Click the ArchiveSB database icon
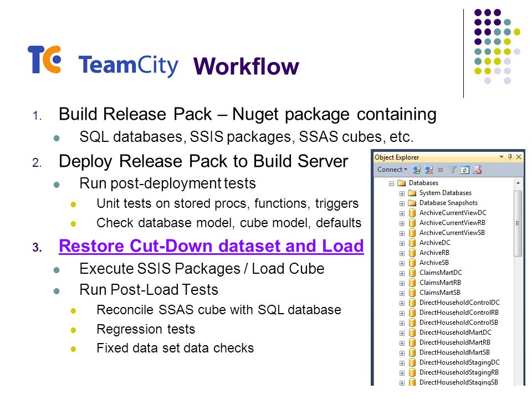Viewport: 532px width, 399px height. (x=412, y=263)
